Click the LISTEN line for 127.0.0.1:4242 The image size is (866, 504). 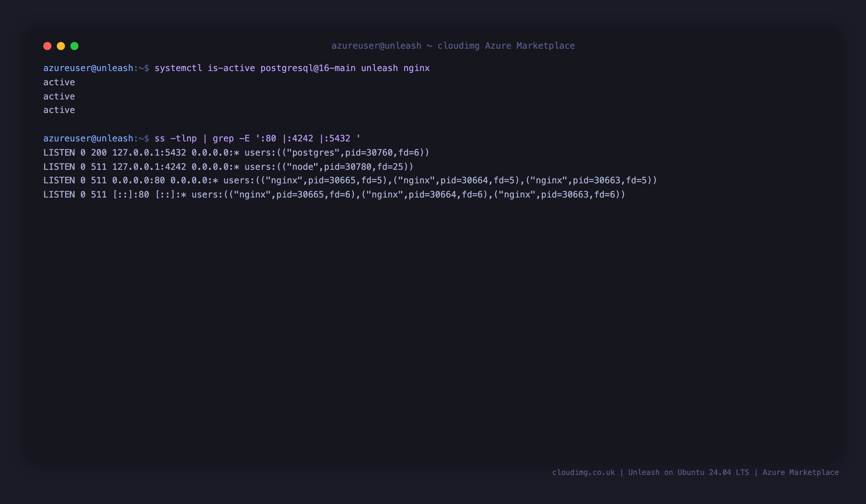tap(228, 167)
